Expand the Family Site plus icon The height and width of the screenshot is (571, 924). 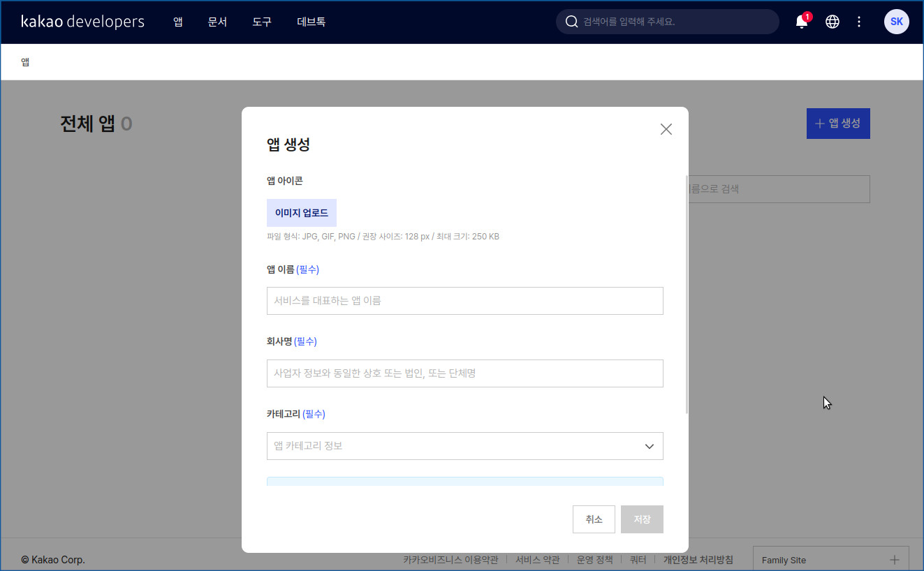pyautogui.click(x=895, y=560)
